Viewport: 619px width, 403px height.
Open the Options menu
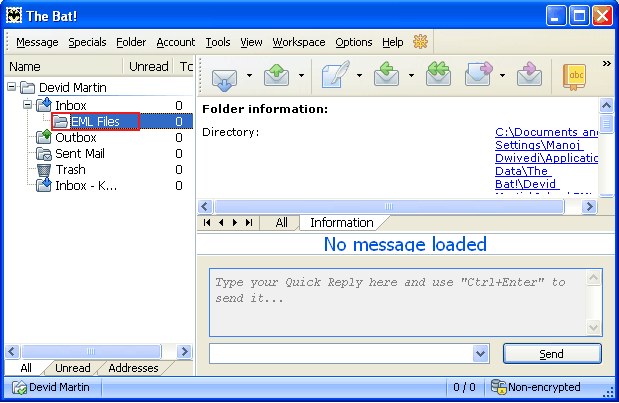[x=354, y=42]
